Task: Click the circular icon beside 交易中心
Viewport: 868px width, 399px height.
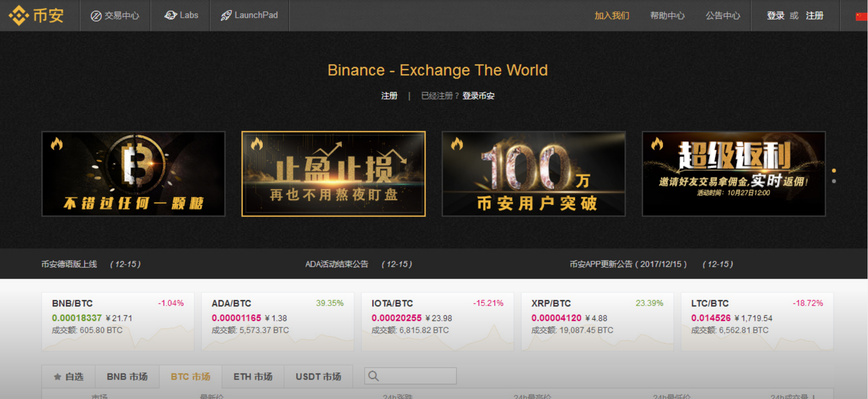Action: (96, 16)
